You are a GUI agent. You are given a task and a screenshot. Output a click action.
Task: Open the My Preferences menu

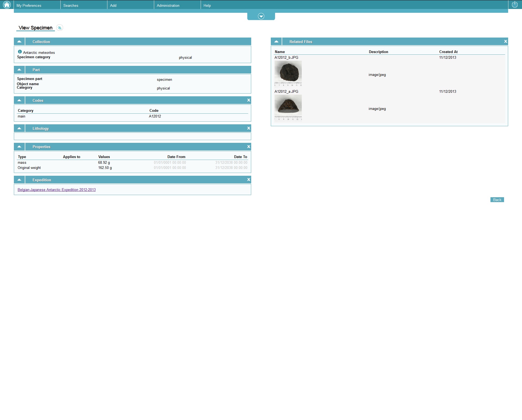(x=29, y=5)
